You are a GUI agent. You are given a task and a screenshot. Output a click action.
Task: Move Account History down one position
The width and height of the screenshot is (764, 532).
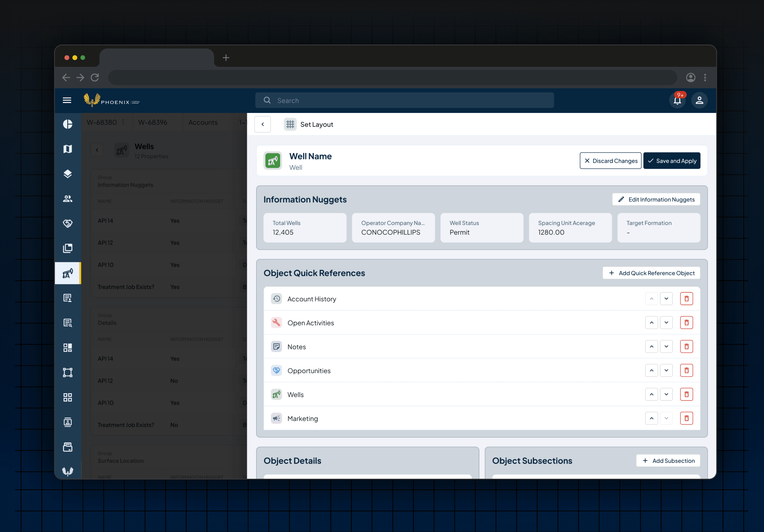point(666,299)
